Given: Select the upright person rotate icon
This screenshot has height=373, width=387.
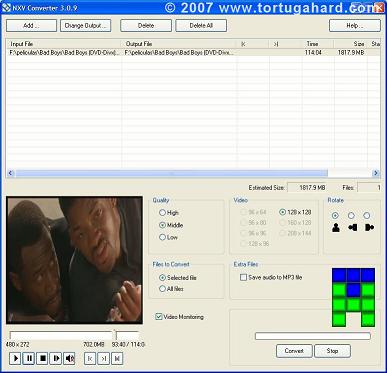Looking at the screenshot, I should (x=336, y=227).
